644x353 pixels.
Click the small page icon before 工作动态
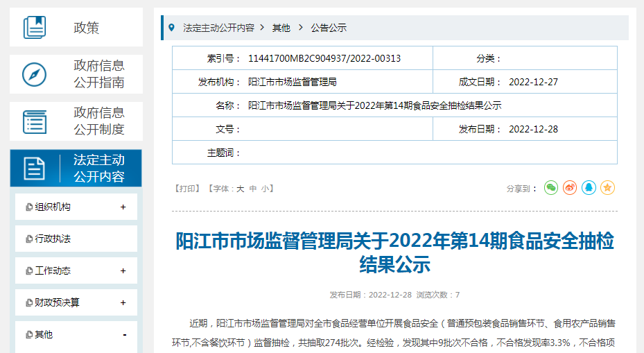coord(29,270)
